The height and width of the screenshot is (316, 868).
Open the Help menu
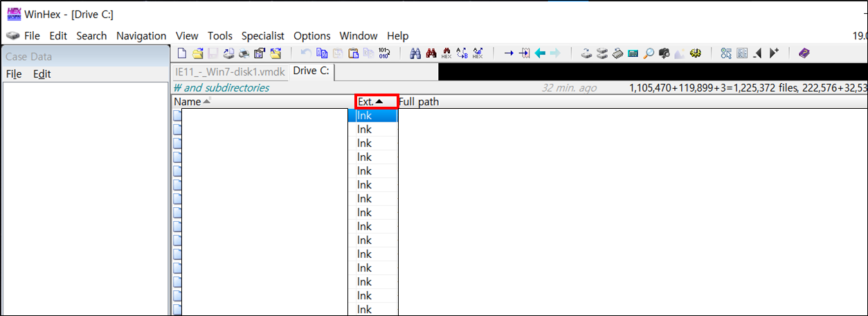click(398, 35)
